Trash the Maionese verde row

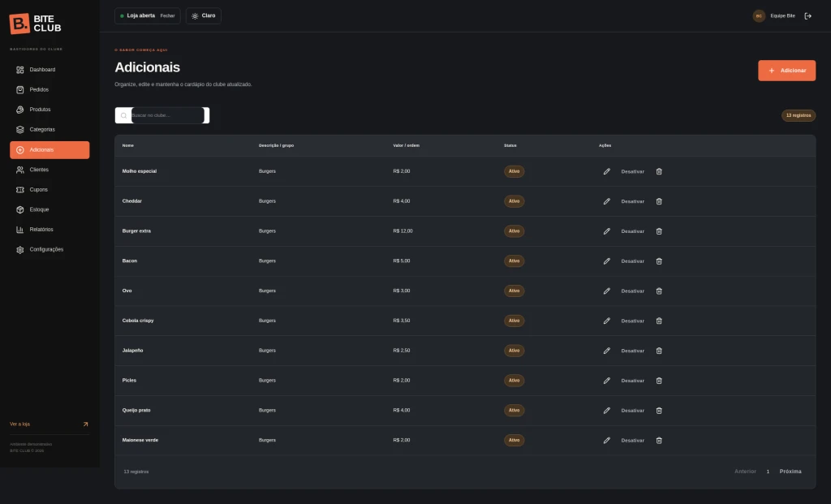pos(659,441)
